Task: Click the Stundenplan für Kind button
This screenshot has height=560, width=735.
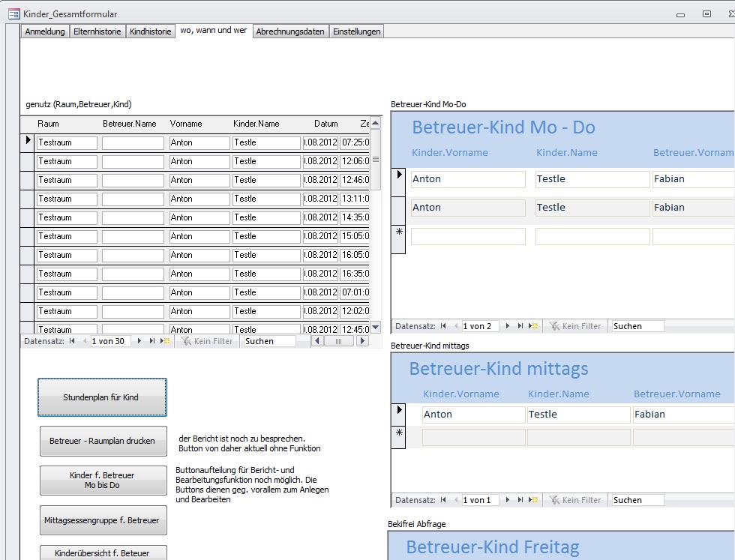Action: (x=102, y=397)
